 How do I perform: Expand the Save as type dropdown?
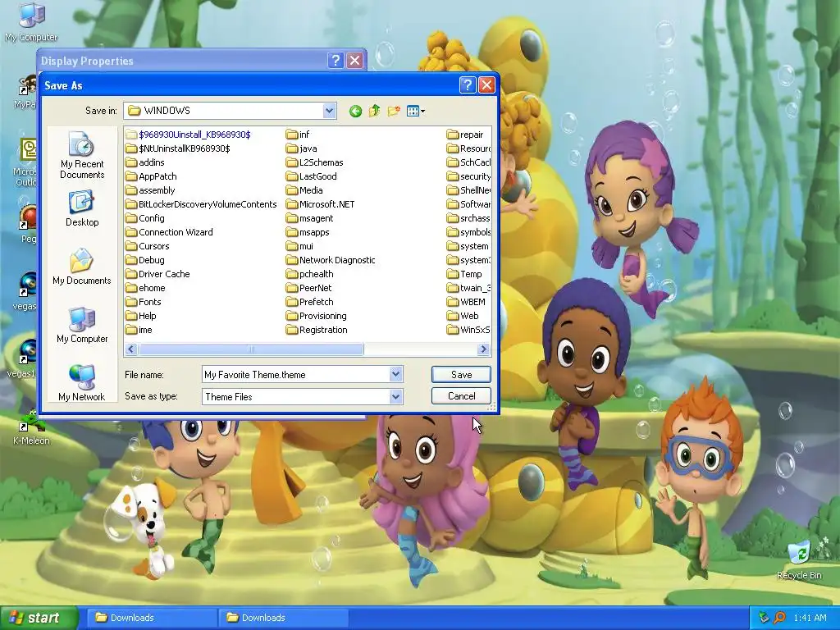[395, 396]
